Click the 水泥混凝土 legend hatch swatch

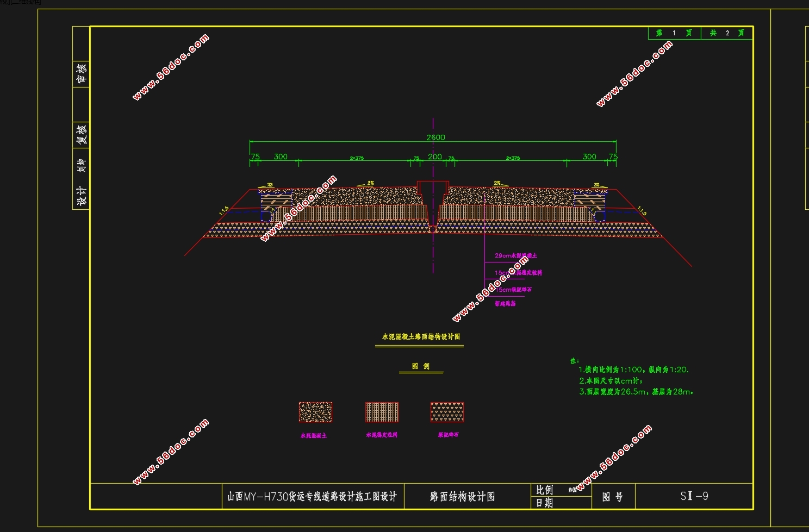pyautogui.click(x=315, y=412)
